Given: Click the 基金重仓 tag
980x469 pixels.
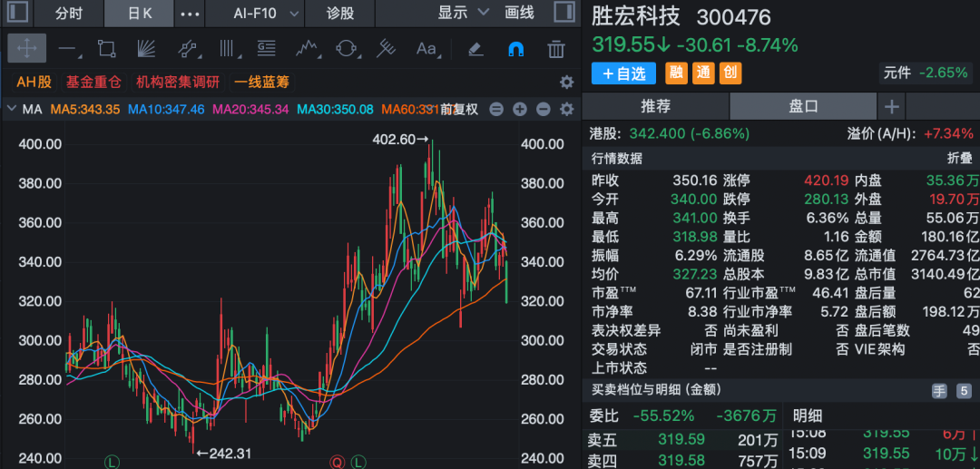Looking at the screenshot, I should 93,82.
